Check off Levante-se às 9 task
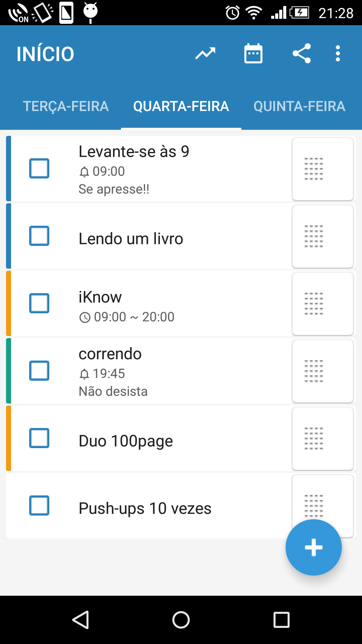 (39, 168)
